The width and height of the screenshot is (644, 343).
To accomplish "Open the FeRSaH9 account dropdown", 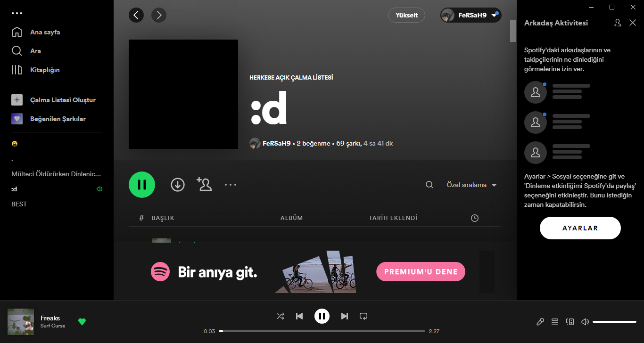I will [471, 15].
